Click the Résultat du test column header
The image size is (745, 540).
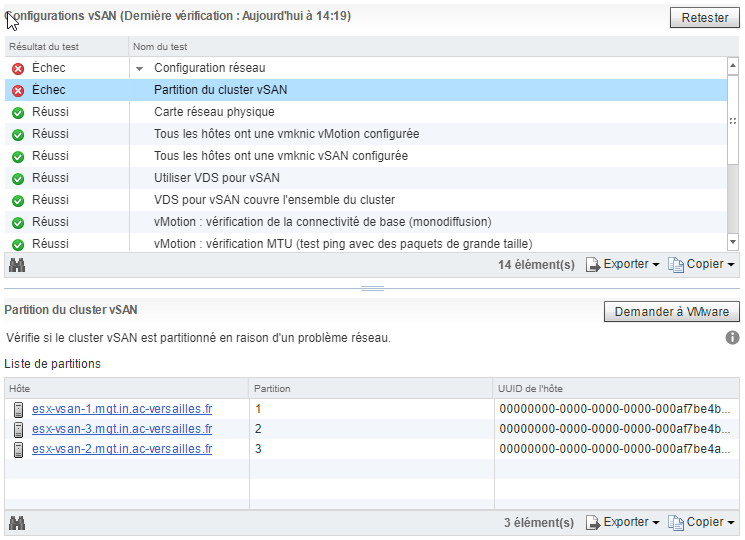click(x=67, y=47)
